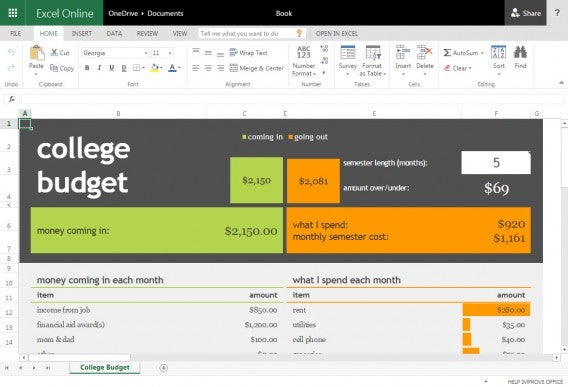Click the Find binoculars icon
568x387 pixels.
tap(520, 53)
